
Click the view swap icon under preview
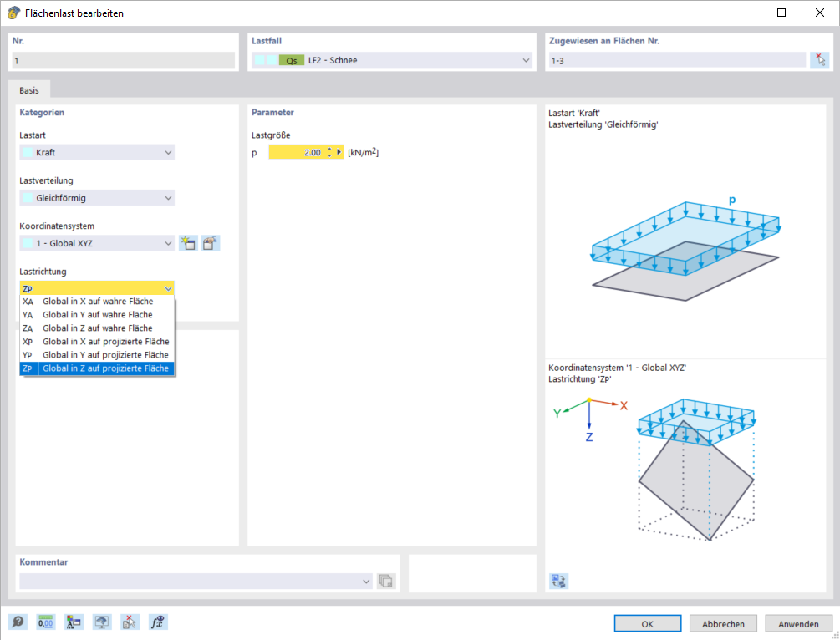[558, 581]
